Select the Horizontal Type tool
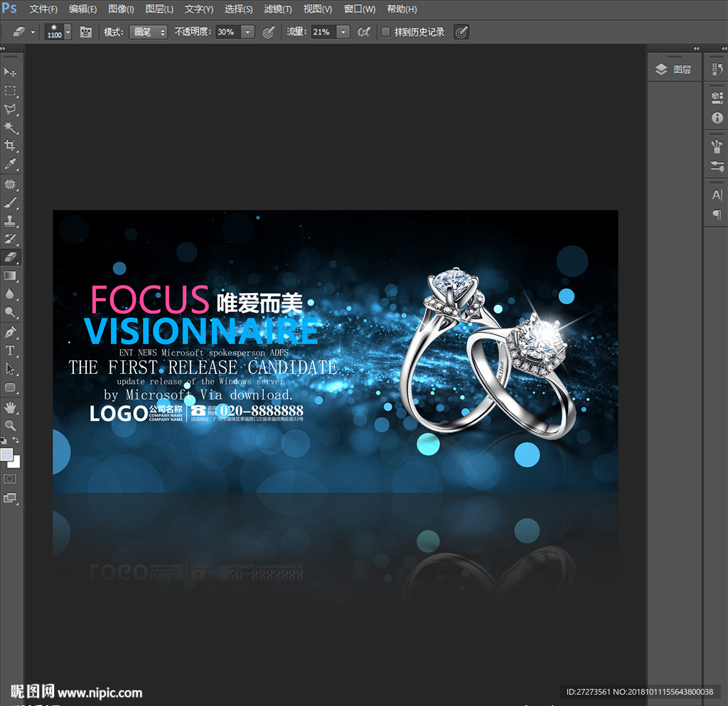The image size is (728, 706). [x=10, y=351]
